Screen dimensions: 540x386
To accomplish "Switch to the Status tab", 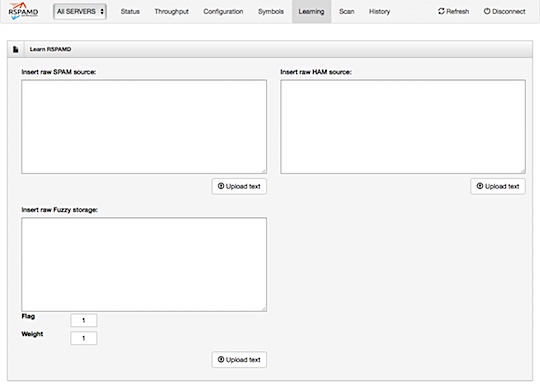I will 130,11.
